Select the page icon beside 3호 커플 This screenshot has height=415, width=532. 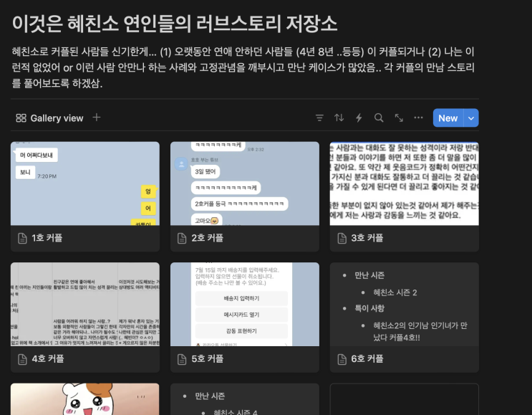click(342, 238)
